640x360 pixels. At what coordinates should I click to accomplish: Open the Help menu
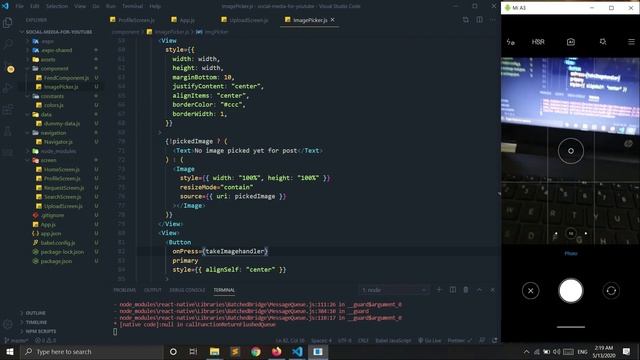click(x=155, y=6)
